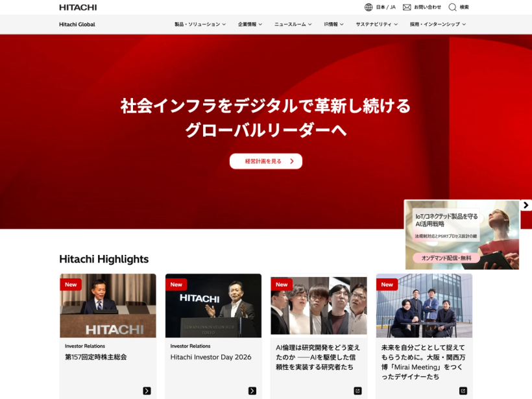Expand chevron next to 企業情報
Screen dimensions: 532x399
tap(260, 25)
